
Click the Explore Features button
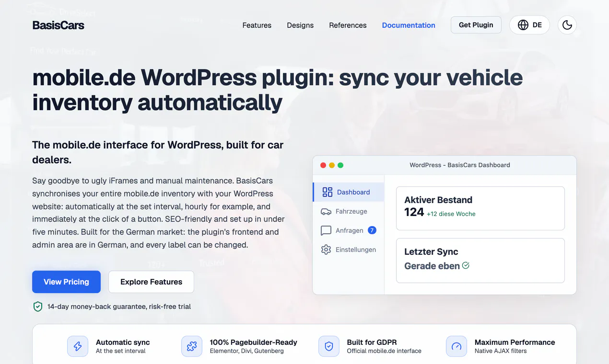(x=151, y=282)
